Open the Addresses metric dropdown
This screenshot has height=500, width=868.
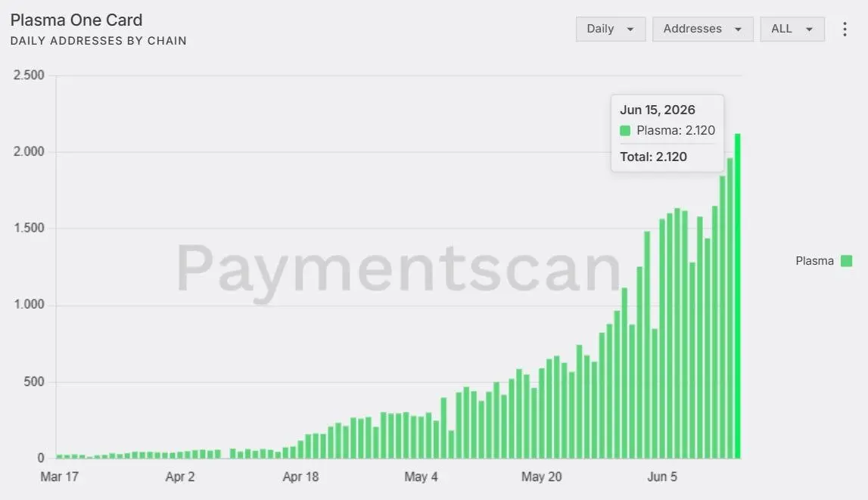click(x=702, y=29)
